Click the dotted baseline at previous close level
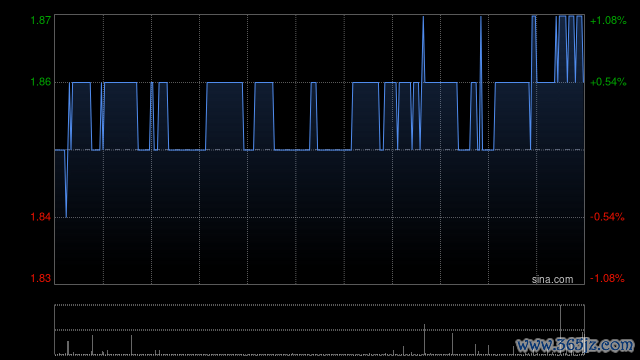 319,150
